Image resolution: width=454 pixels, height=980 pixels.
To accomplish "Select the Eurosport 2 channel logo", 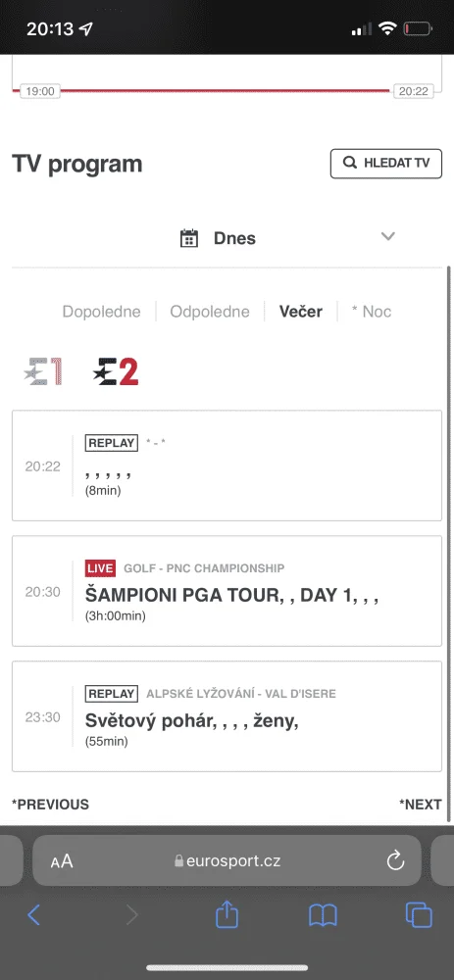I will point(115,371).
